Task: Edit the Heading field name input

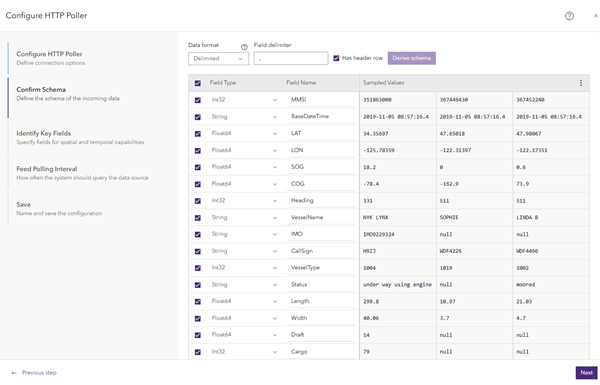Action: [x=321, y=201]
